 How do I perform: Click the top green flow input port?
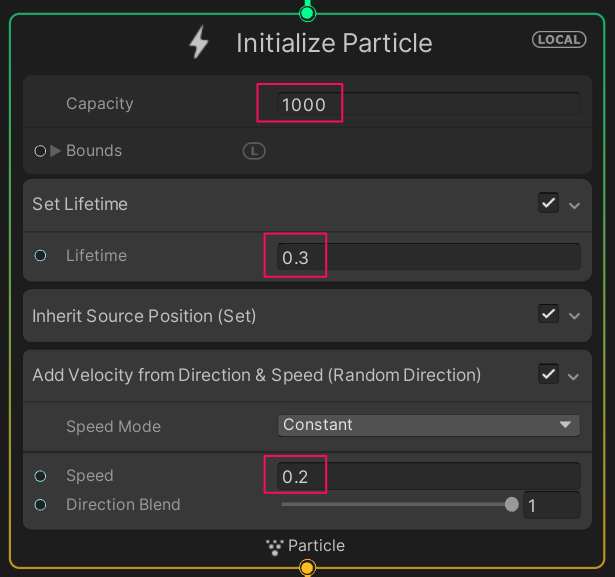307,12
